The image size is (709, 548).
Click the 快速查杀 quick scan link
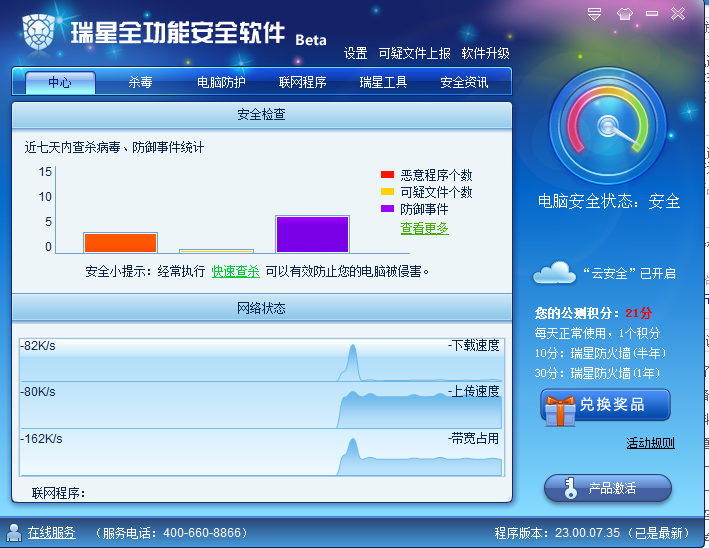(236, 271)
